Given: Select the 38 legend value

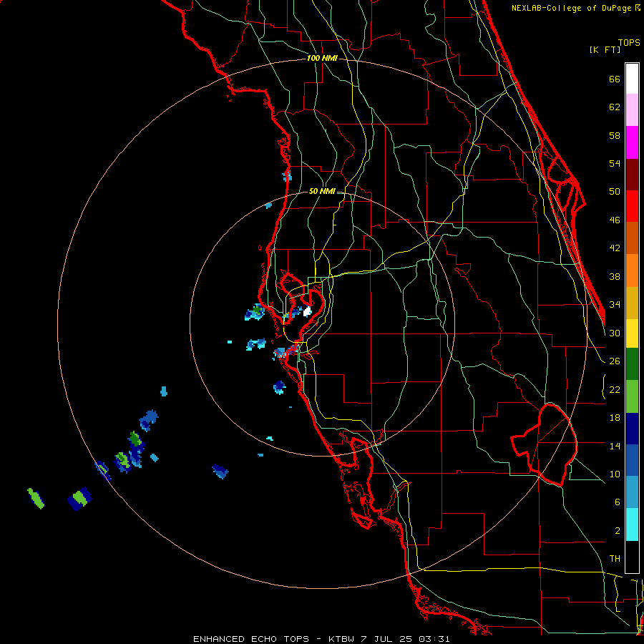Looking at the screenshot, I should [615, 276].
